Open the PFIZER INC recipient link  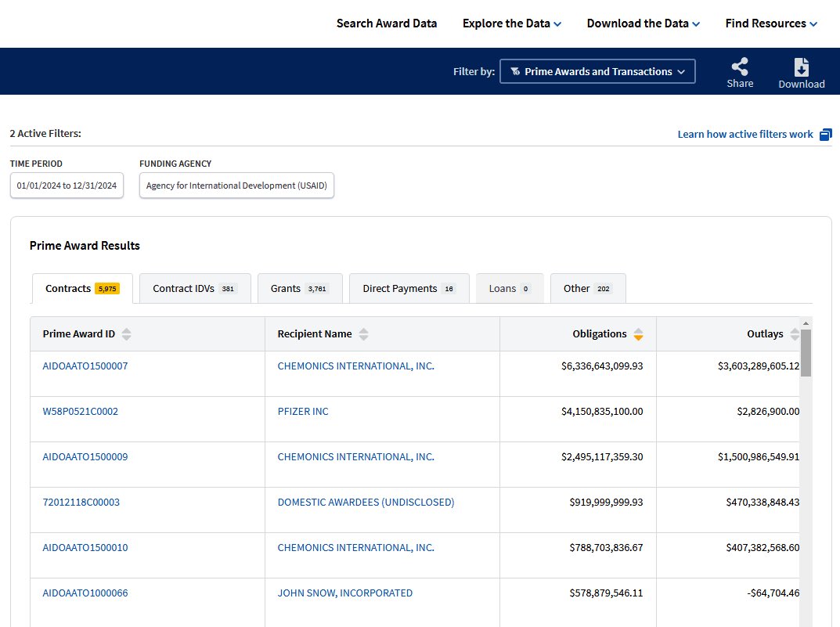click(303, 411)
